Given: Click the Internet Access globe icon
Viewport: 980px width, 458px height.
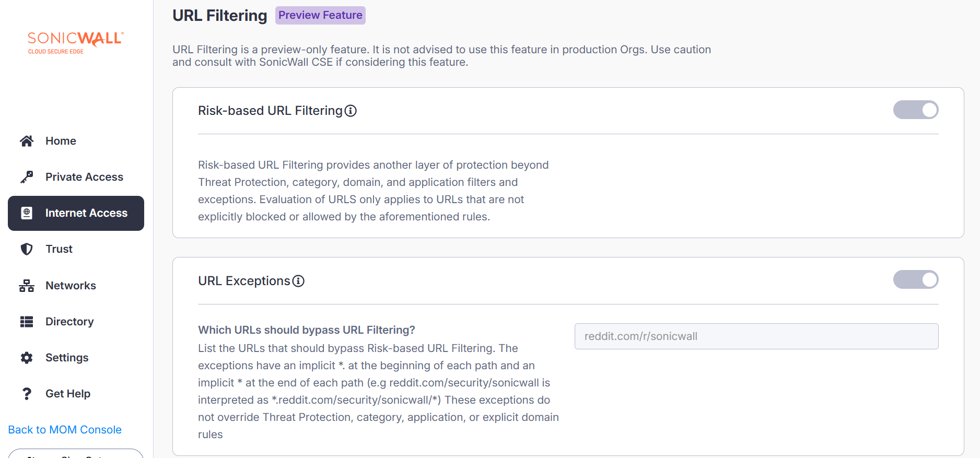Looking at the screenshot, I should pos(27,213).
